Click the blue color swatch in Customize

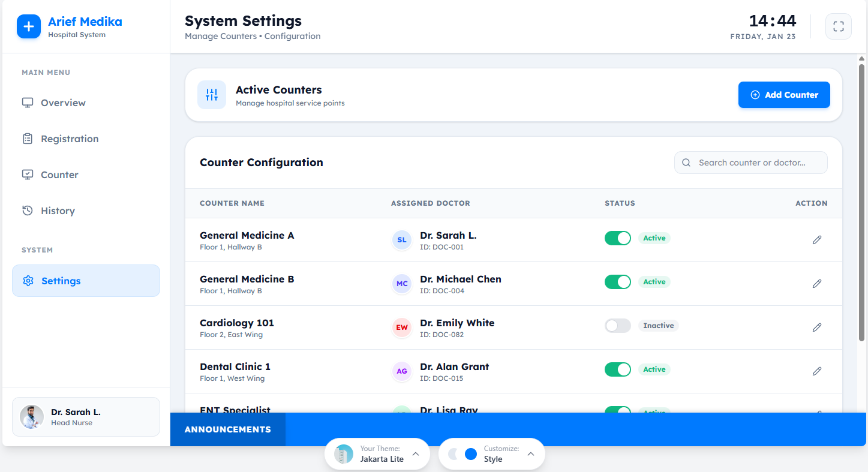[471, 454]
